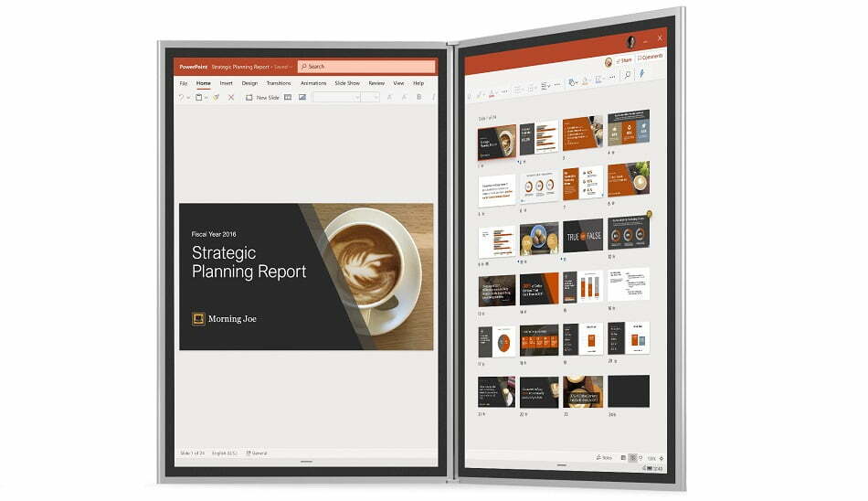
Task: Click the system clock time
Action: pos(660,468)
